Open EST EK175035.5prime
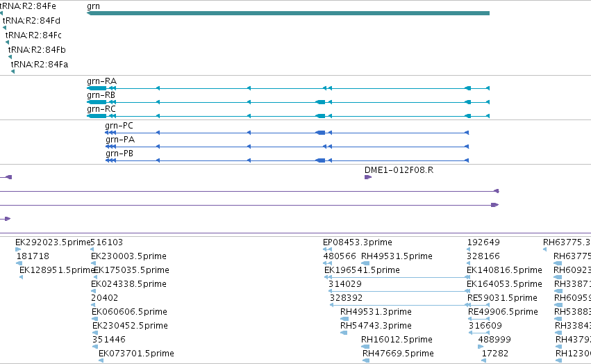 coord(131,270)
